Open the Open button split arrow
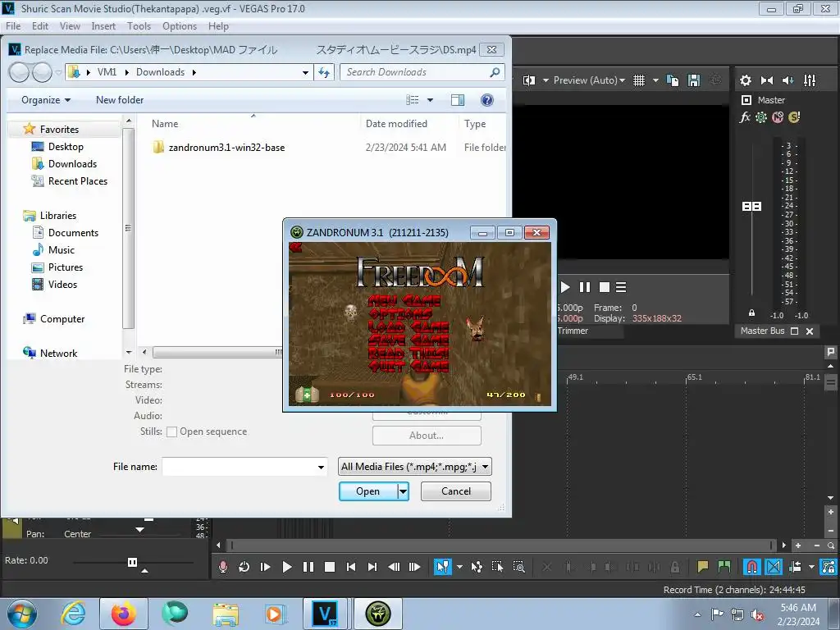The image size is (840, 630). (404, 491)
